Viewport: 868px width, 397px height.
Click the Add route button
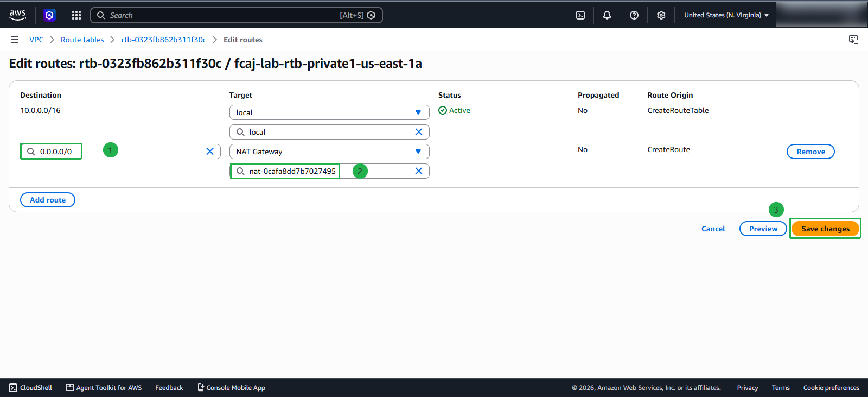click(48, 200)
